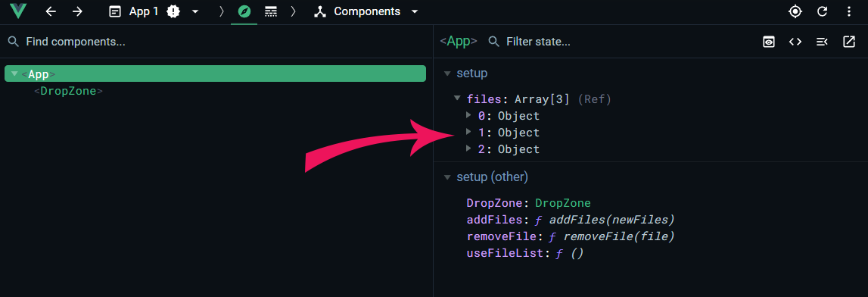Click the App 1 warning badge icon

click(173, 11)
